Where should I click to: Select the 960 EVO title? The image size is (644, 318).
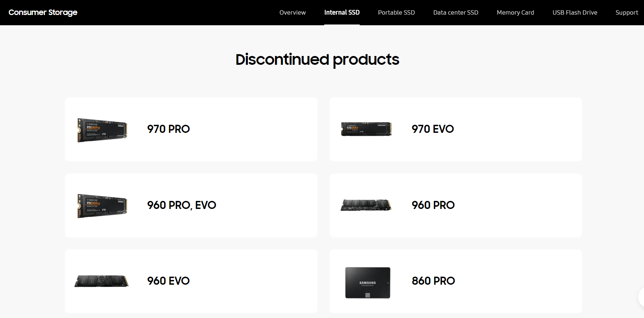(x=168, y=281)
